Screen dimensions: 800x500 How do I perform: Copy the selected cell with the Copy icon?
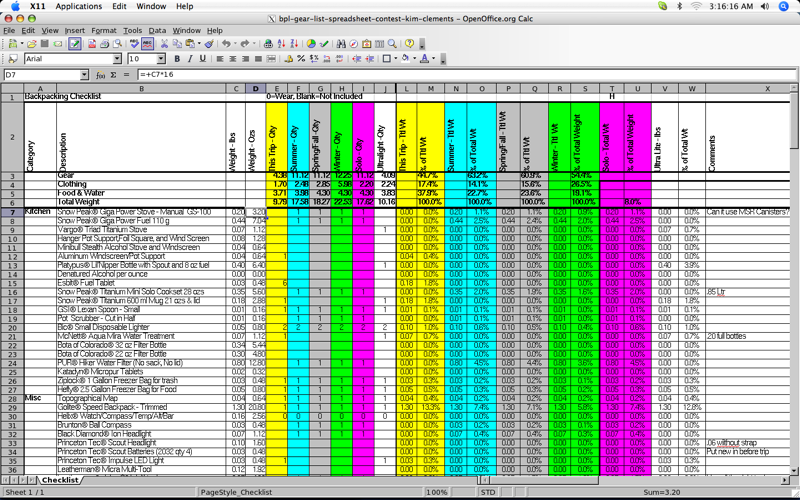click(x=177, y=44)
